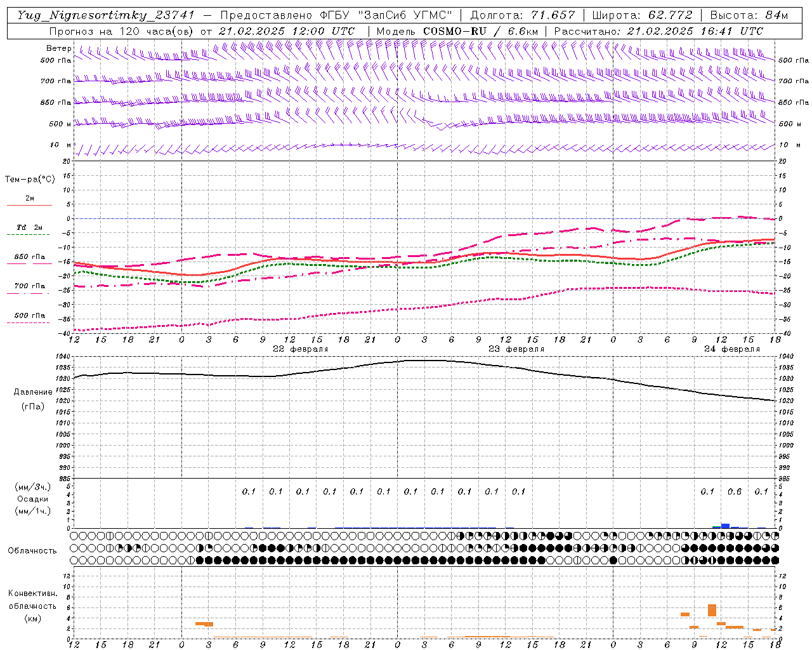Click the '23 февраля' date label

[x=516, y=349]
